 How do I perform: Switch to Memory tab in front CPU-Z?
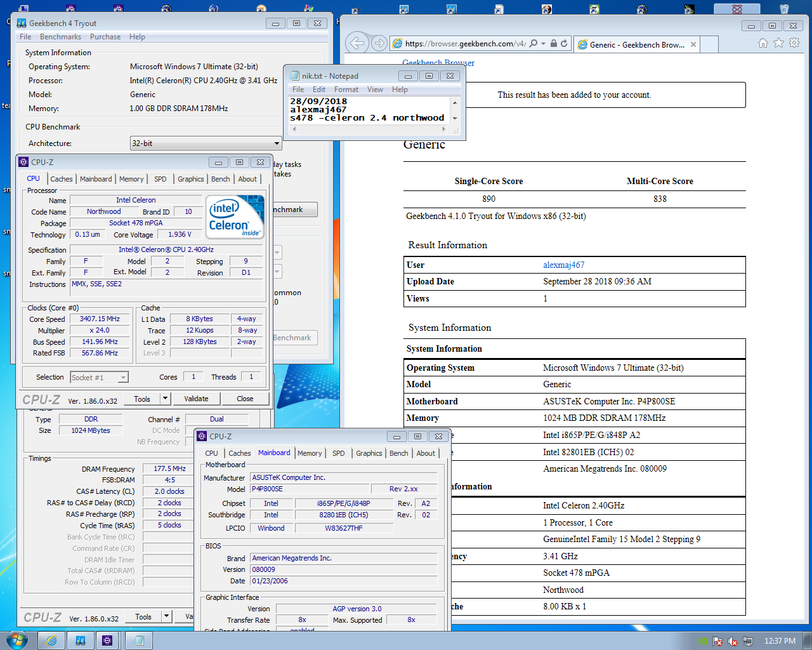[x=131, y=179]
